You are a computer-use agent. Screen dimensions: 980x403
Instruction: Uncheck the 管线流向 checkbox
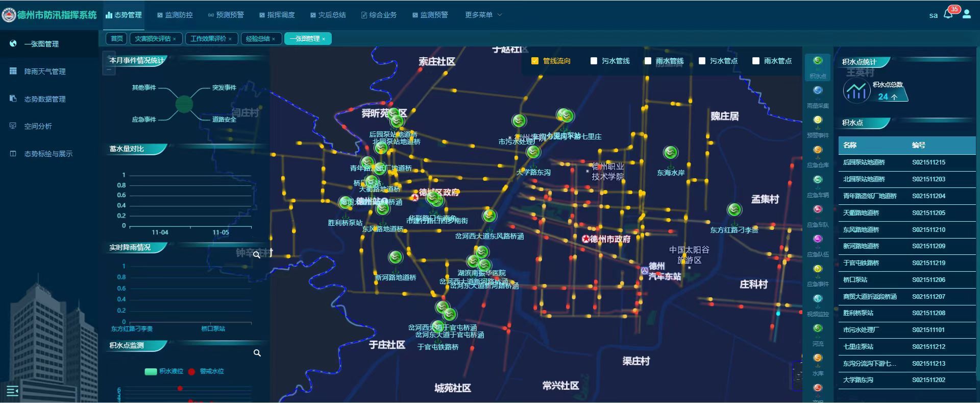coord(535,61)
